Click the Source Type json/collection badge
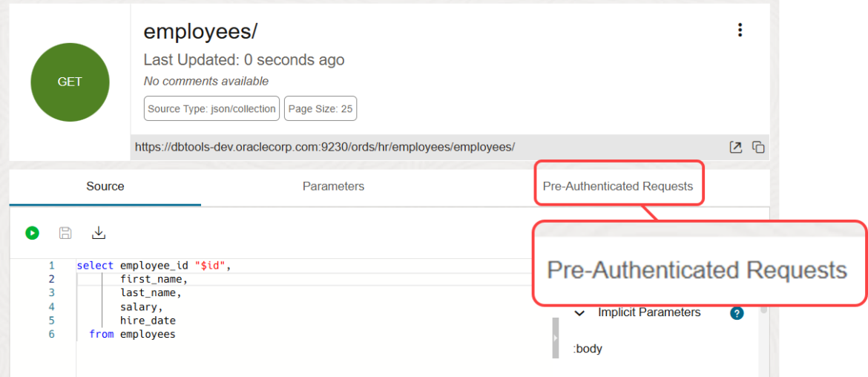 point(212,109)
